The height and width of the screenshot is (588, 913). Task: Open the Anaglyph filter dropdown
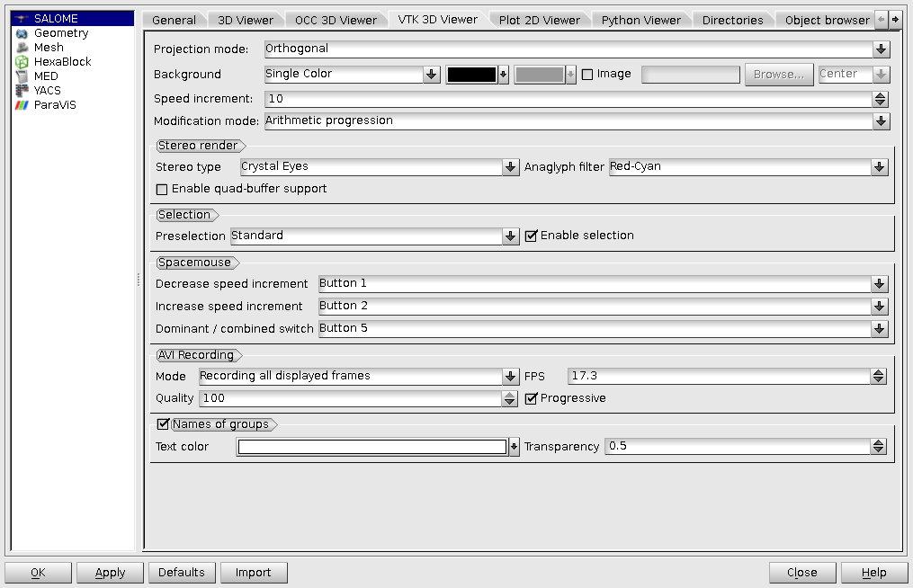point(880,166)
